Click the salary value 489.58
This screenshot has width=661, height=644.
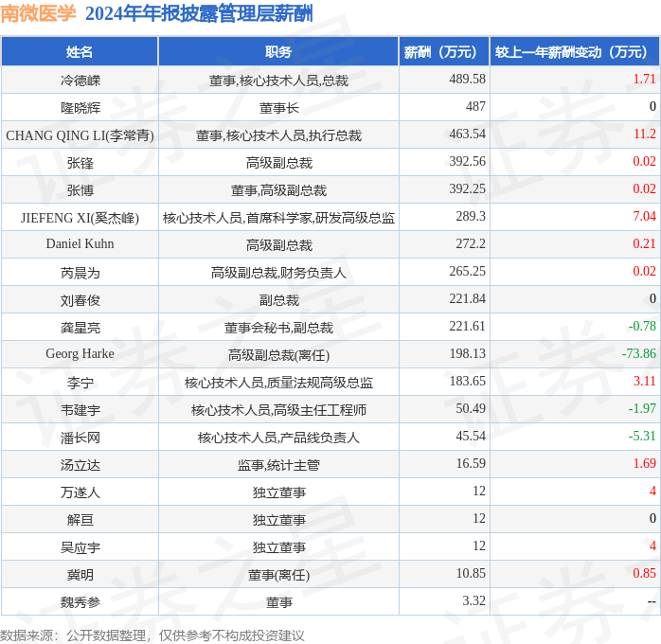pyautogui.click(x=467, y=79)
